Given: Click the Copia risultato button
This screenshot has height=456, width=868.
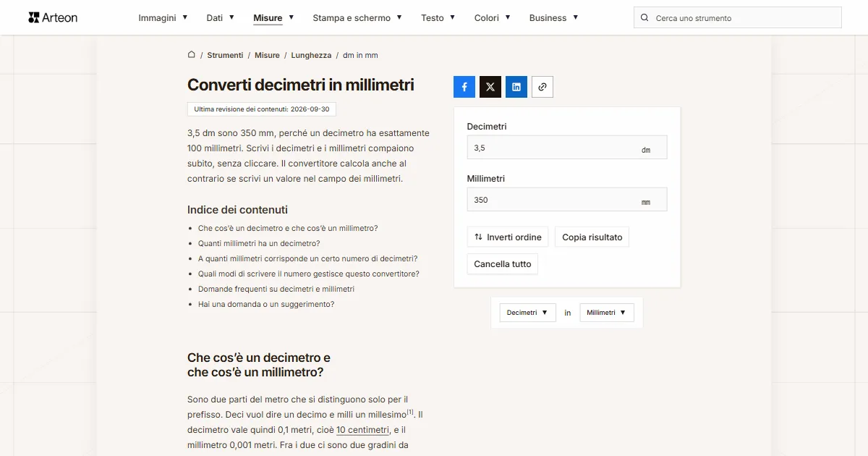Looking at the screenshot, I should pos(592,237).
